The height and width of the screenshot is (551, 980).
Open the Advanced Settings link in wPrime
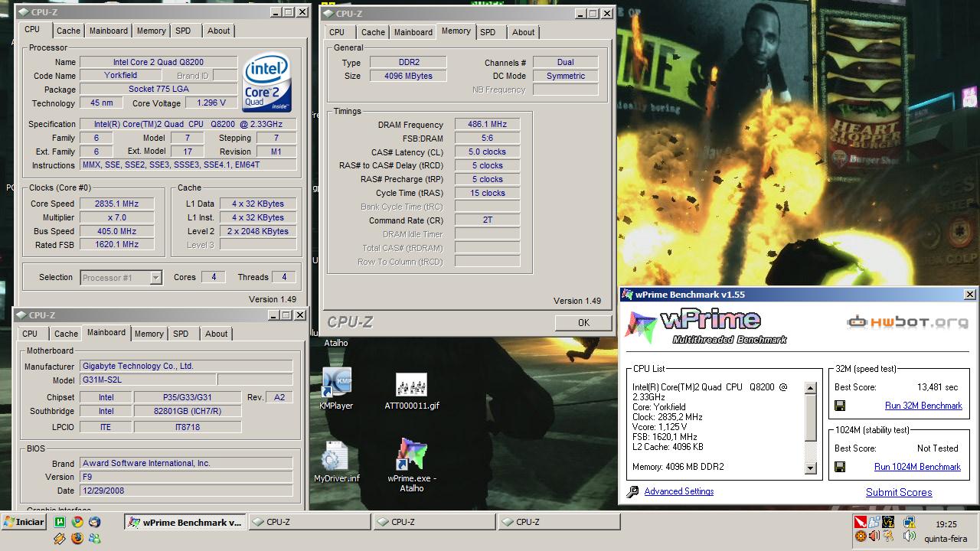click(x=678, y=491)
